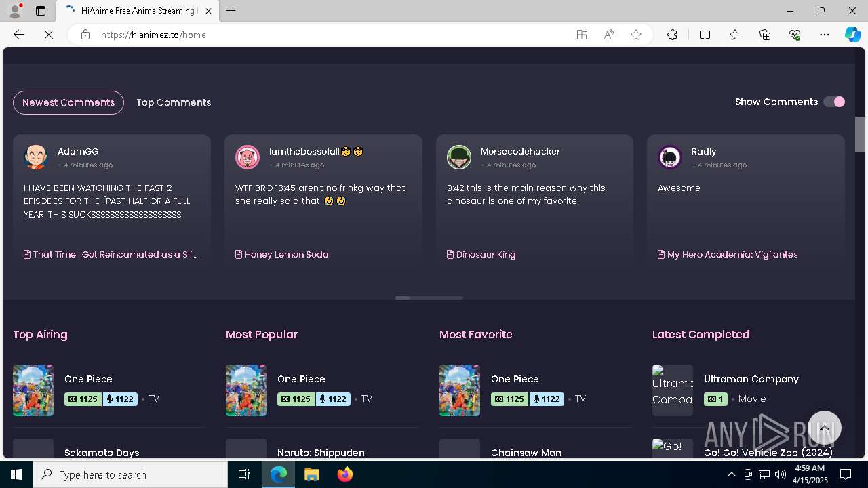Open notification center icon
This screenshot has width=868, height=488.
point(846,474)
